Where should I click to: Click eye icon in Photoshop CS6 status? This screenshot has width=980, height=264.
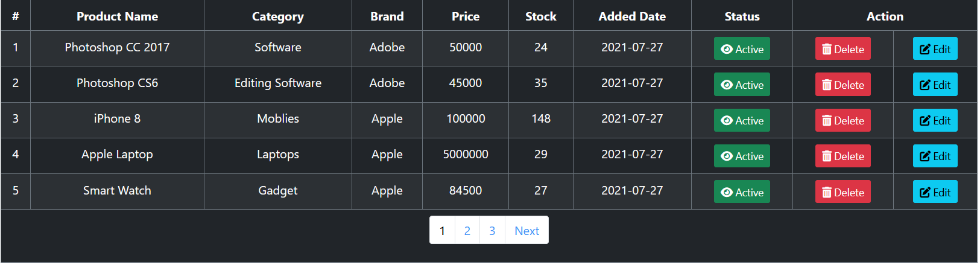tap(727, 85)
